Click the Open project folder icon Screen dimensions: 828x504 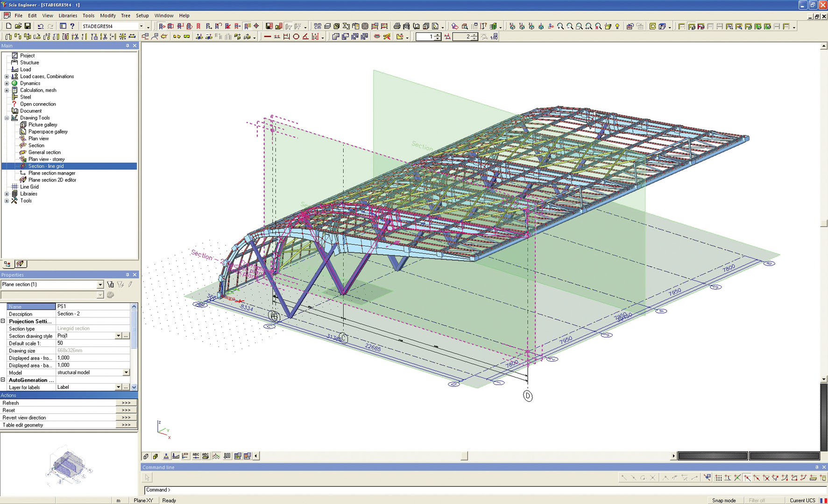tap(18, 26)
